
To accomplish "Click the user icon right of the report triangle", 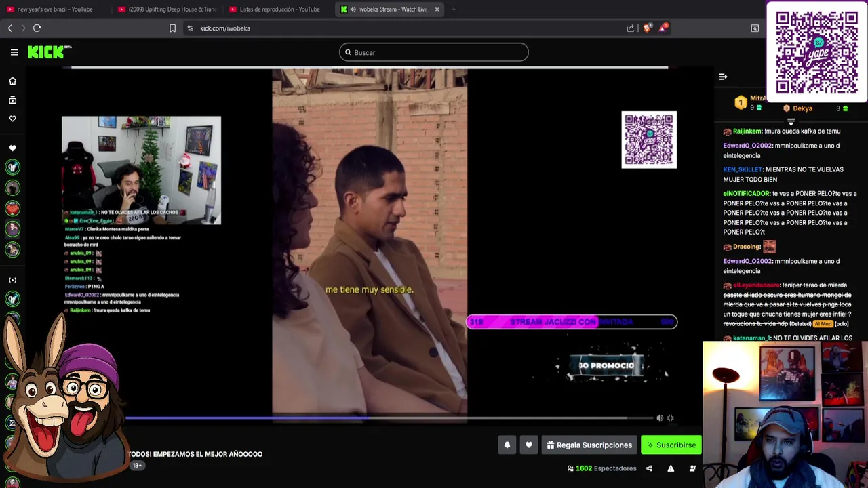I will point(692,468).
